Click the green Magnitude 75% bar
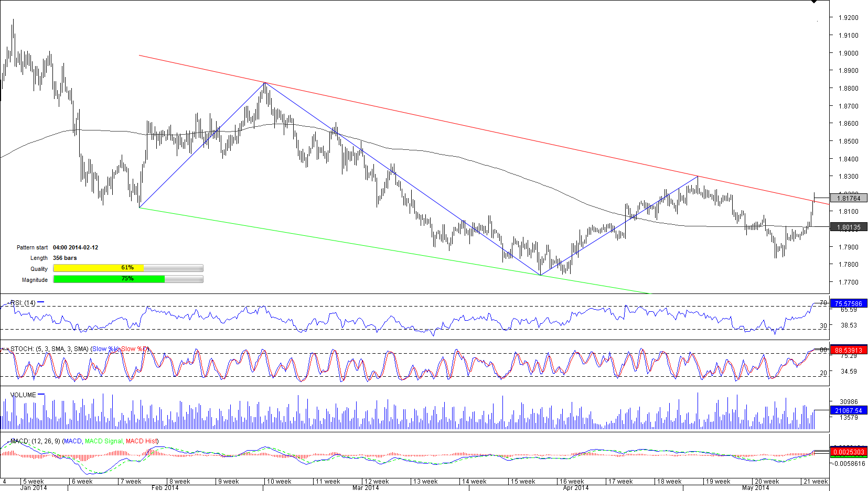 (109, 279)
